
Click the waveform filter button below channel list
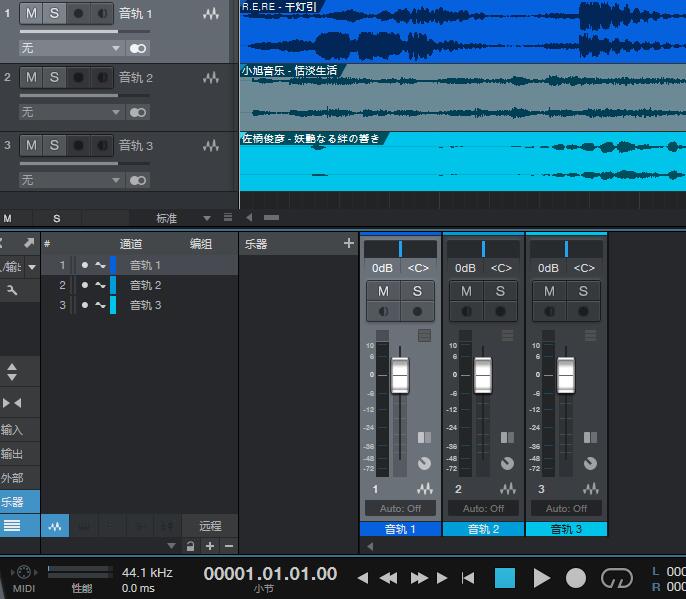[55, 526]
